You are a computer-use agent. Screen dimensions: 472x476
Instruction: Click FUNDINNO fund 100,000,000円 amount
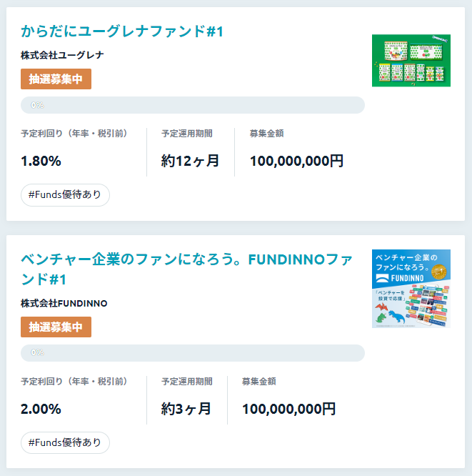[x=288, y=409]
